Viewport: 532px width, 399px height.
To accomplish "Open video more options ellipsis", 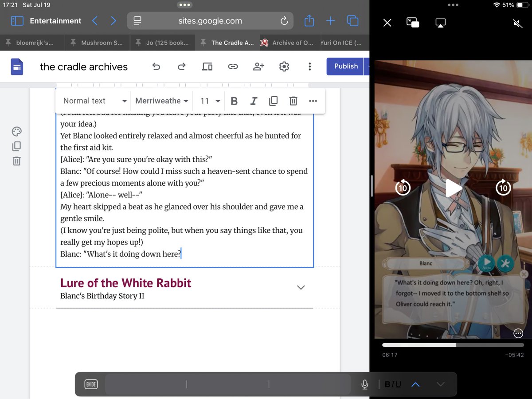I will pos(518,334).
